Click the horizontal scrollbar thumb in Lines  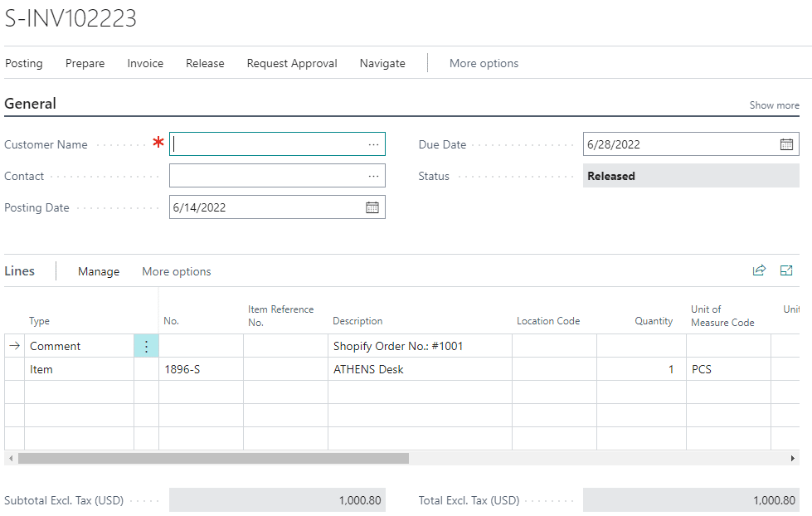213,459
